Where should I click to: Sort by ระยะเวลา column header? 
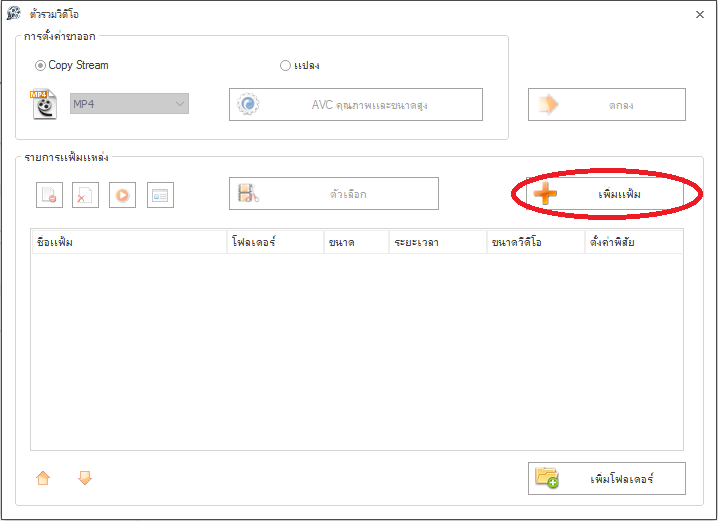pyautogui.click(x=438, y=242)
